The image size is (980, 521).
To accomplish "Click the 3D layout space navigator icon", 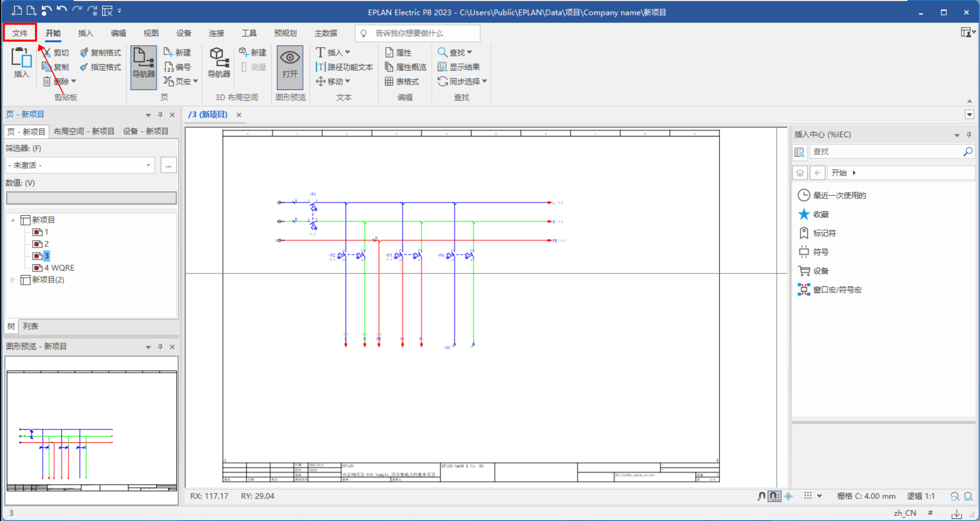I will 219,62.
